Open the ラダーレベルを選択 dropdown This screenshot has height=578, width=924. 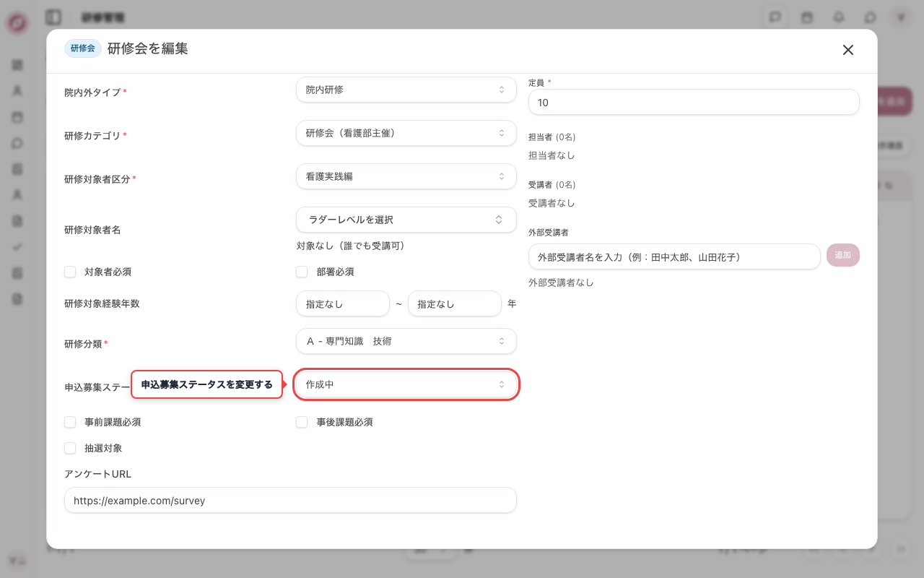coord(406,220)
